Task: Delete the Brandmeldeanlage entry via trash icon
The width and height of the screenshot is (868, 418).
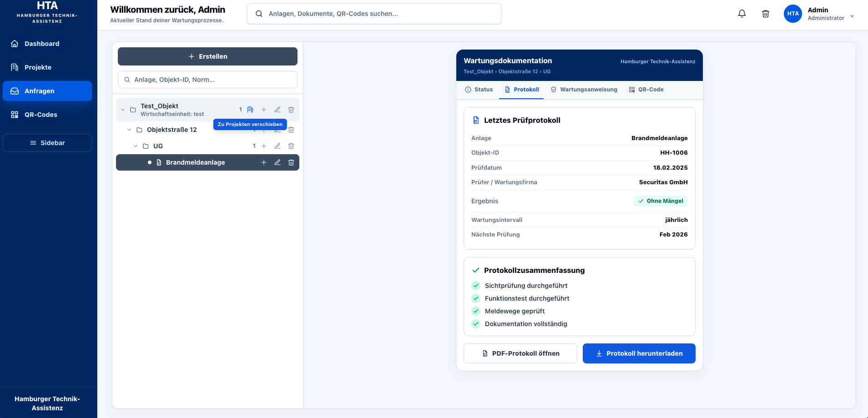Action: (x=291, y=162)
